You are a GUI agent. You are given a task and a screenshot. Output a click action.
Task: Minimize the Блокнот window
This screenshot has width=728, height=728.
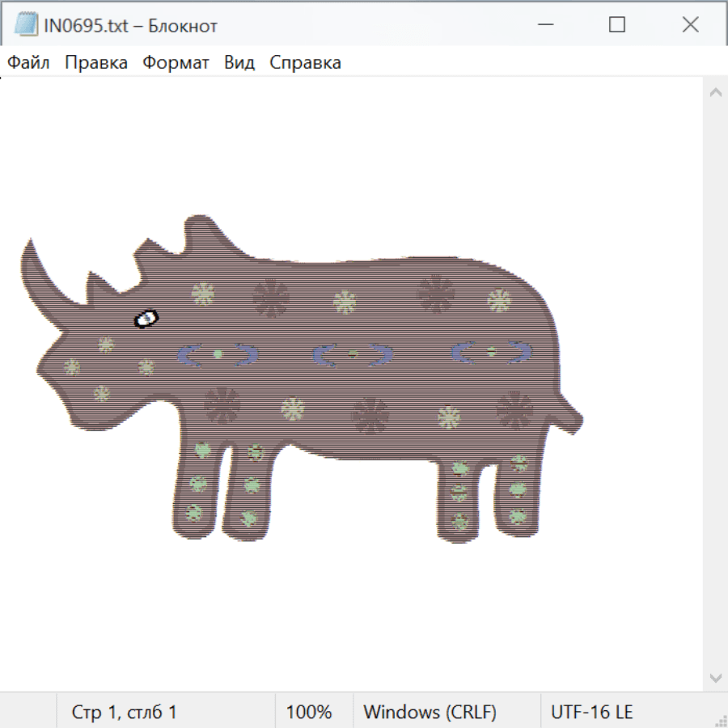point(544,25)
